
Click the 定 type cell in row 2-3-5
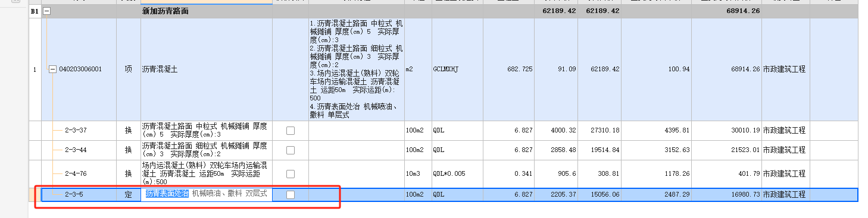click(128, 194)
